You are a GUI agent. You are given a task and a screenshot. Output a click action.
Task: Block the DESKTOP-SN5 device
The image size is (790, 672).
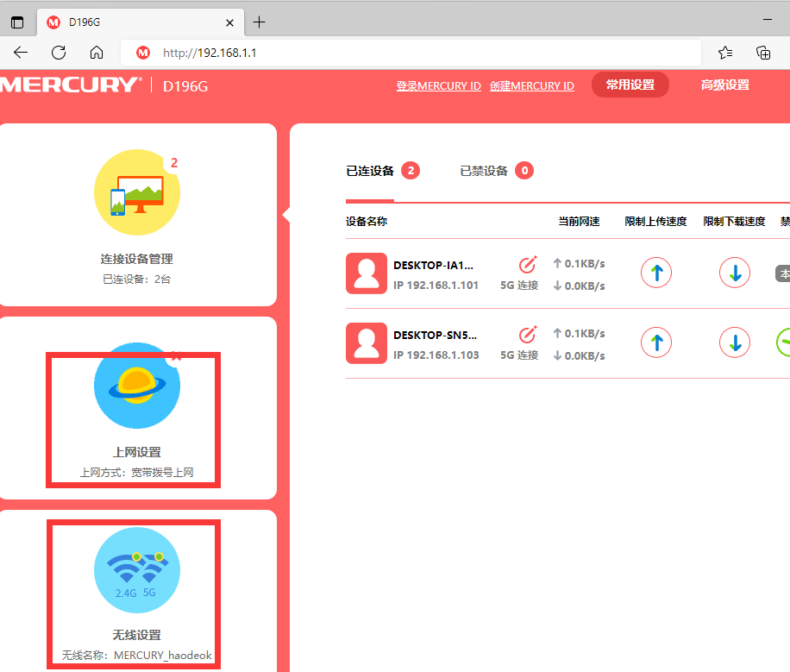click(783, 342)
